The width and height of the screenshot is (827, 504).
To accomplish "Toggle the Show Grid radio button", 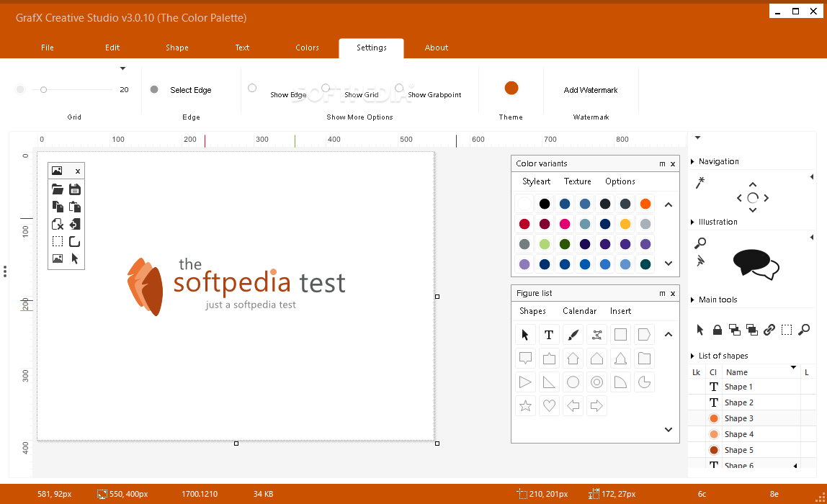I will point(326,88).
